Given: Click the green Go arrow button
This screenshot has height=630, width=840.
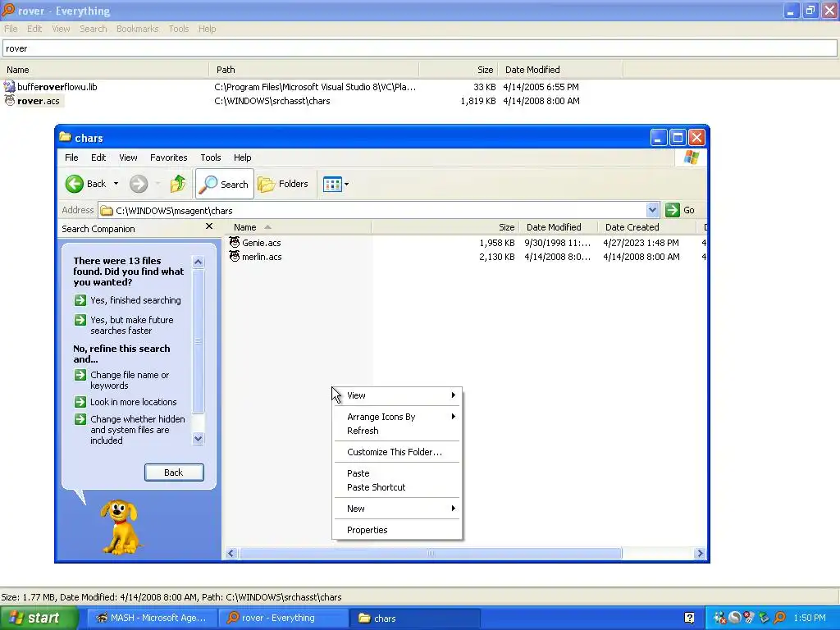Looking at the screenshot, I should pyautogui.click(x=673, y=210).
